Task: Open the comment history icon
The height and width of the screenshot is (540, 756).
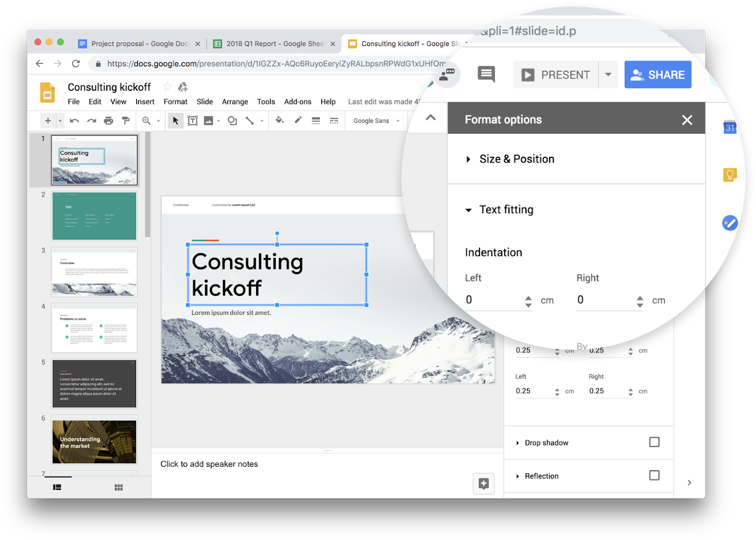Action: click(x=485, y=74)
